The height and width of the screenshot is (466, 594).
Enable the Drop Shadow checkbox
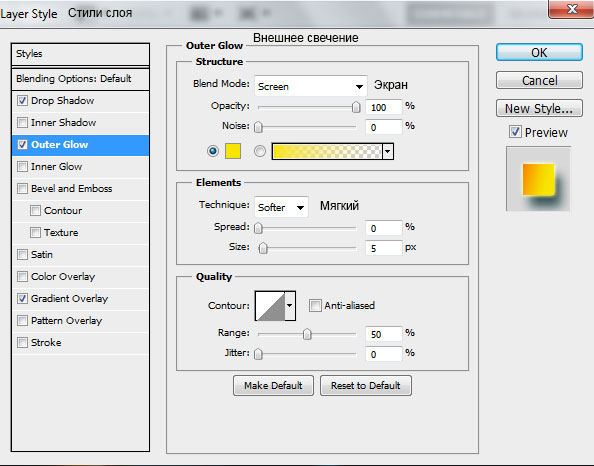22,101
